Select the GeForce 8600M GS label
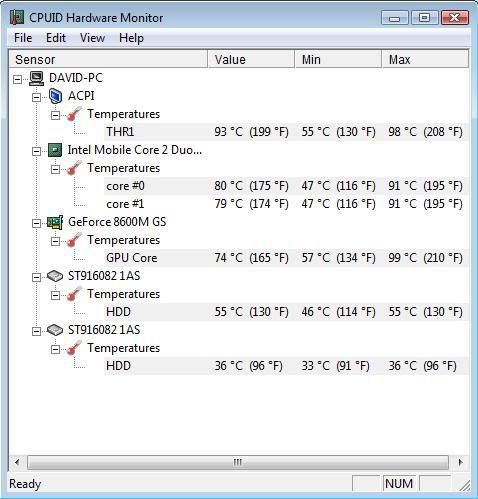Image resolution: width=478 pixels, height=499 pixels. [117, 222]
